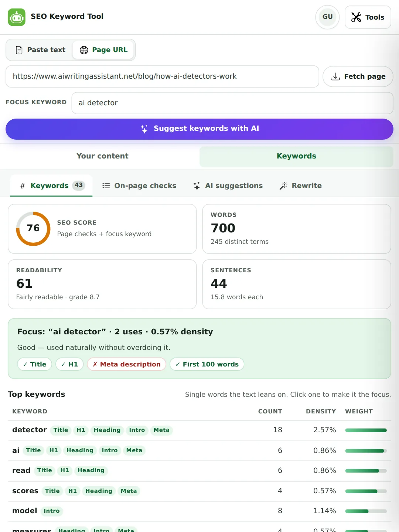Open the On-page checks tab
Screen dimensions: 399x532
pos(139,185)
